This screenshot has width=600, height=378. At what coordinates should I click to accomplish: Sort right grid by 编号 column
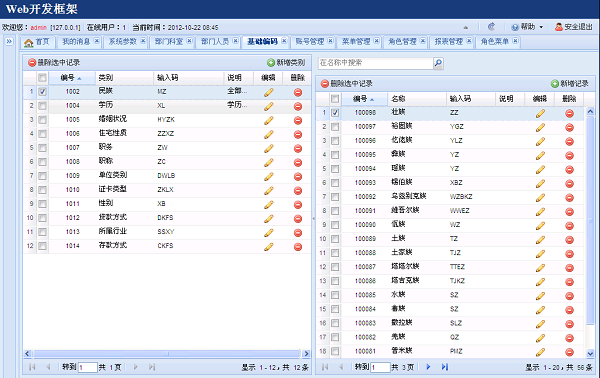tap(364, 99)
